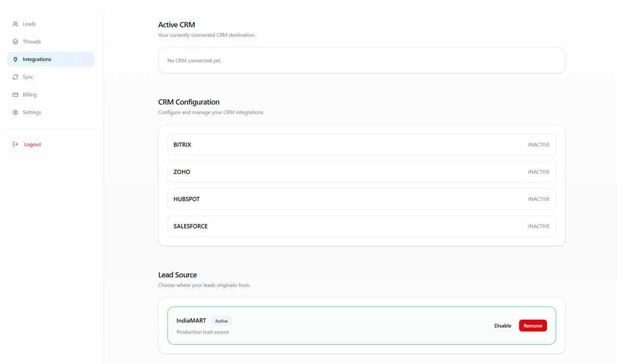
Task: Click HUBSPOT INACTIVE status label
Action: tap(539, 199)
